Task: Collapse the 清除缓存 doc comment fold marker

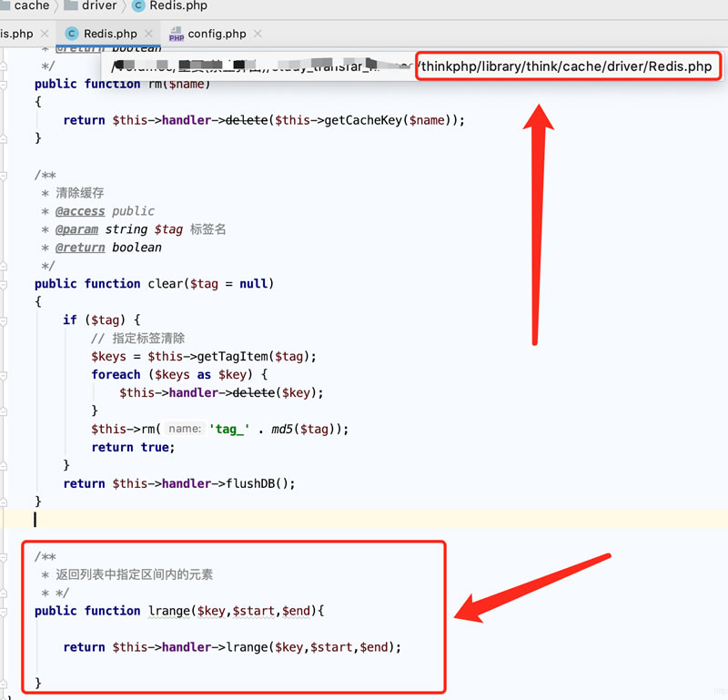Action: point(4,176)
